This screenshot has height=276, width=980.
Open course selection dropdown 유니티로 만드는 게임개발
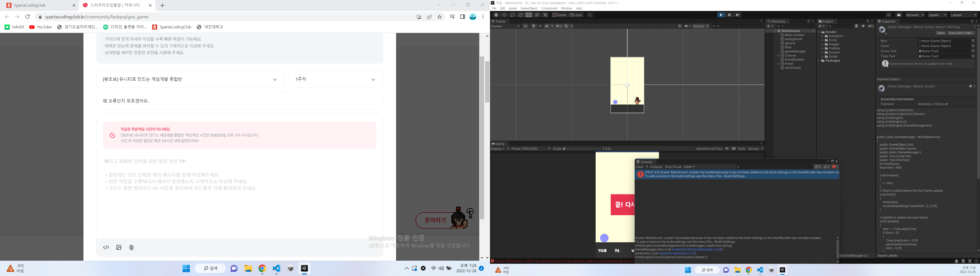point(191,79)
